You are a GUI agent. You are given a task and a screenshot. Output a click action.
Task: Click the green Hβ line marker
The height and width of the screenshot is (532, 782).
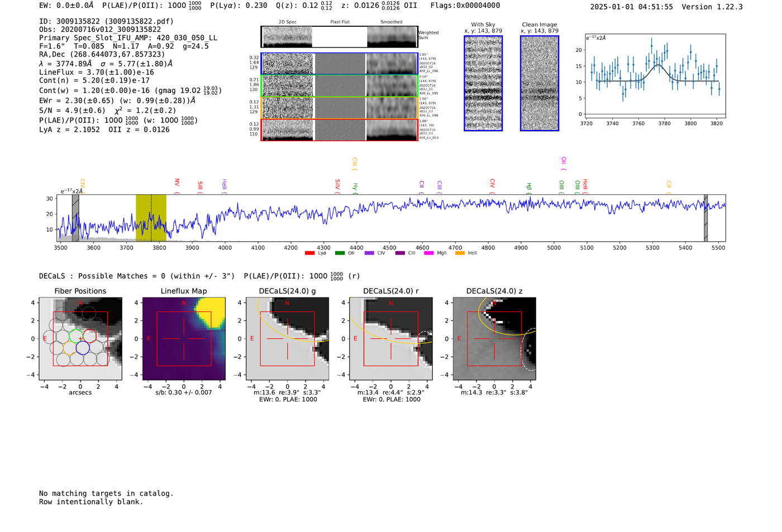tap(529, 188)
